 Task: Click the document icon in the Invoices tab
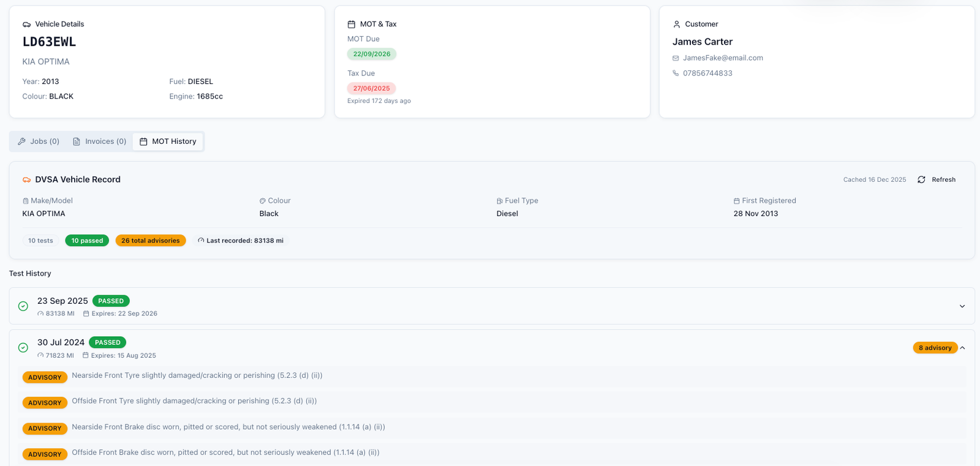77,141
